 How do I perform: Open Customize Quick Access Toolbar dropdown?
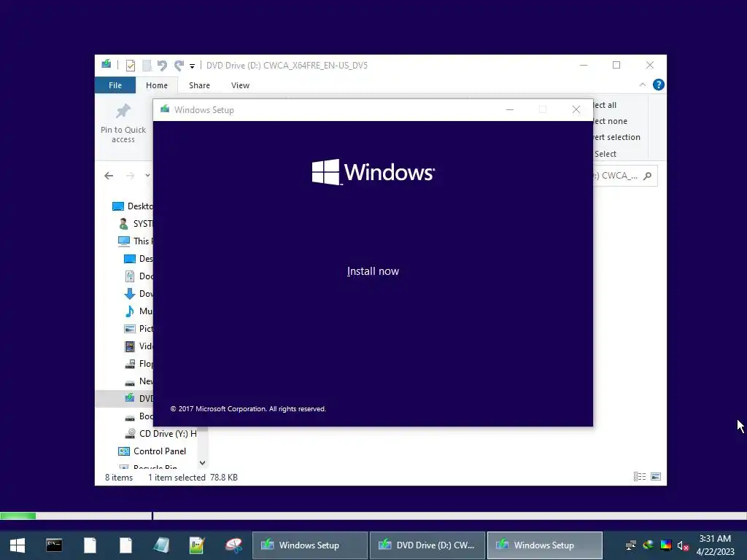[x=192, y=66]
